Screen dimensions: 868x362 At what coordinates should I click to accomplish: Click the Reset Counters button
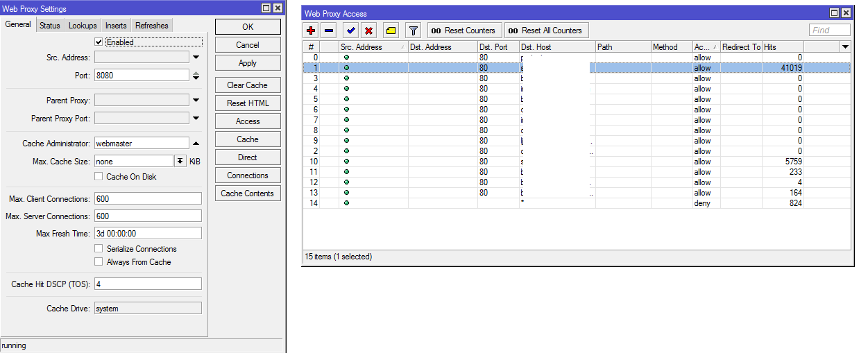464,31
